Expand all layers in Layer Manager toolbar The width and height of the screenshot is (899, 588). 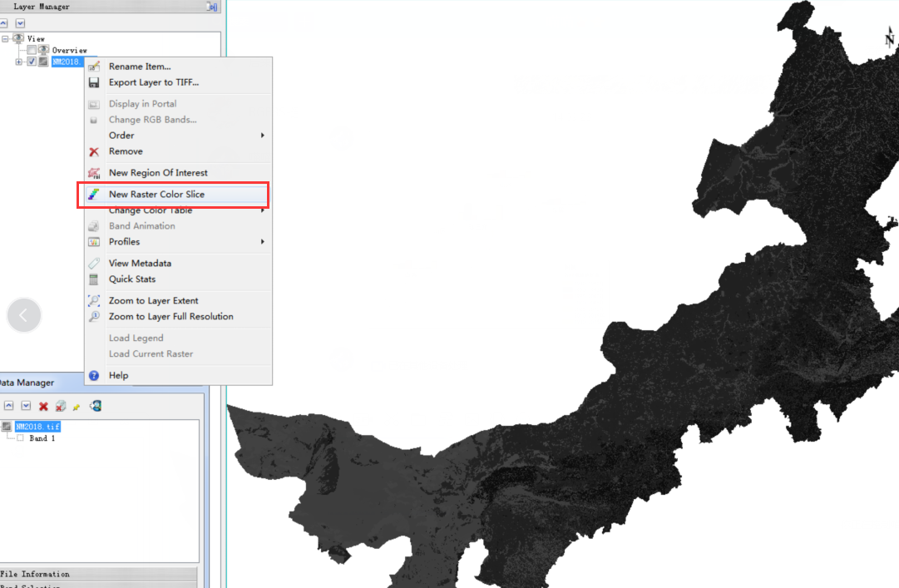point(20,23)
